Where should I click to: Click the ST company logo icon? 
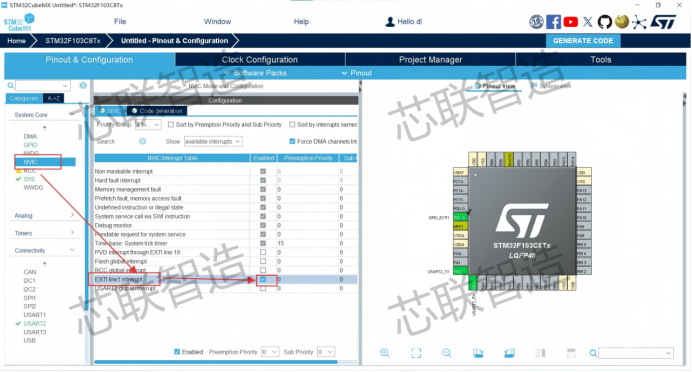point(663,22)
